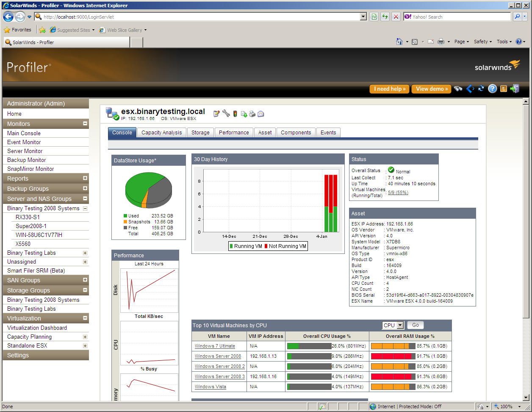Click the IE Print icon in command bar

point(441,42)
